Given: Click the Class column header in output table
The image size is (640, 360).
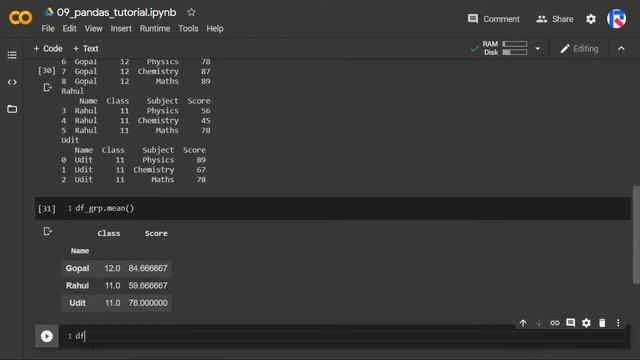Looking at the screenshot, I should point(109,233).
